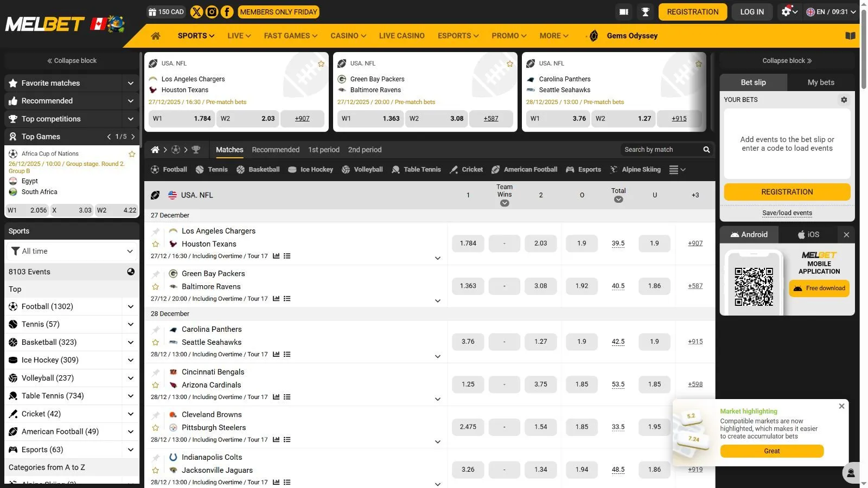Switch to the iOS app tab
Screen dimensions: 868x488
point(808,235)
